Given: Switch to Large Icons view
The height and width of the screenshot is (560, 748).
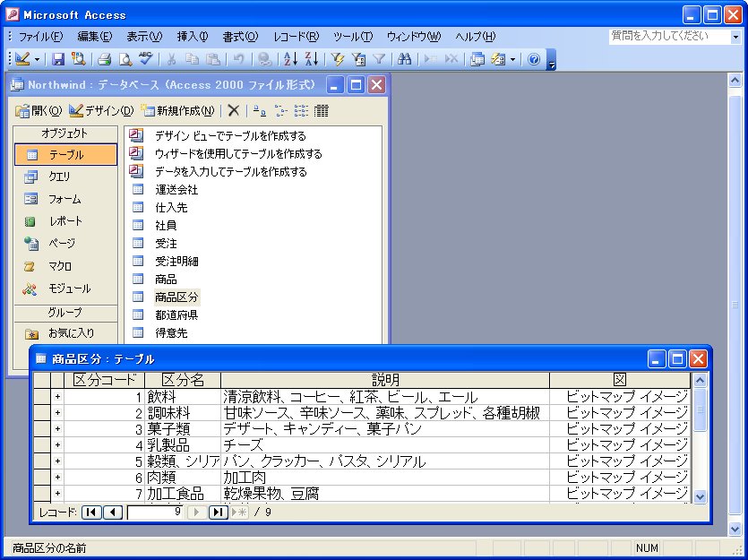Looking at the screenshot, I should [260, 111].
